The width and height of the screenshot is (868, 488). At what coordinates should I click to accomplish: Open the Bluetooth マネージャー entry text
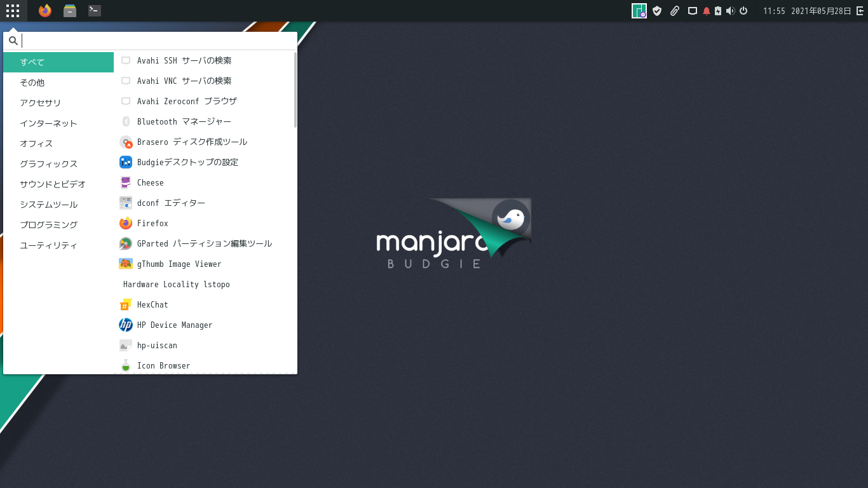coord(184,121)
